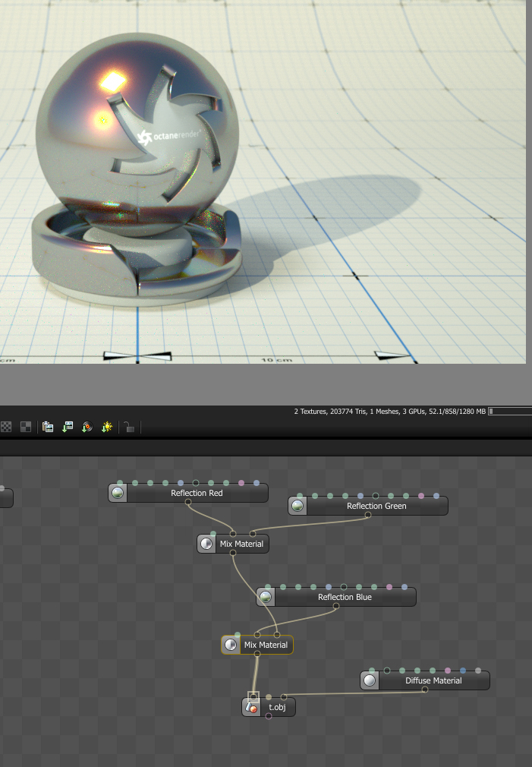This screenshot has height=767, width=532.
Task: Select the Diffuse Material node label
Action: tap(433, 680)
